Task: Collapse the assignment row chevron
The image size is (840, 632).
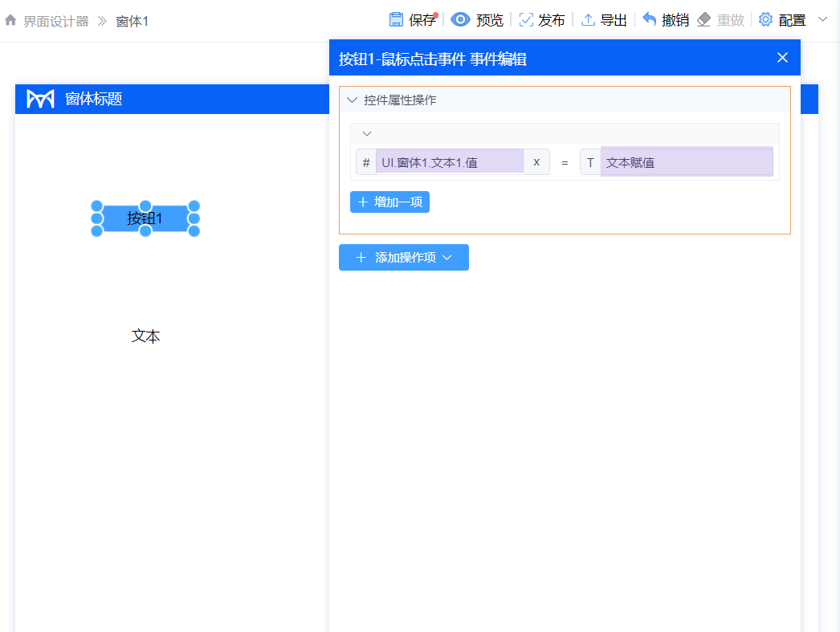Action: (367, 133)
